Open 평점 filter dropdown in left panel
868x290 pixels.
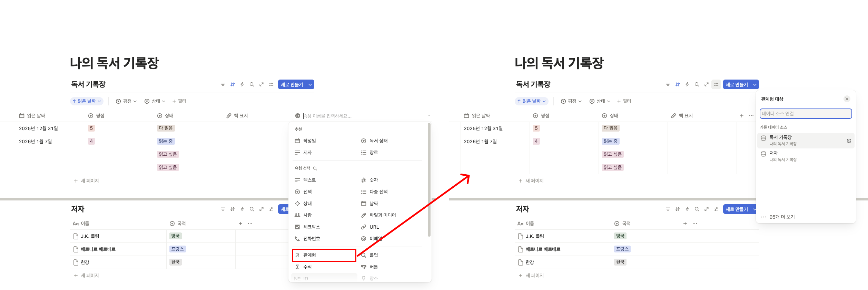pos(126,101)
